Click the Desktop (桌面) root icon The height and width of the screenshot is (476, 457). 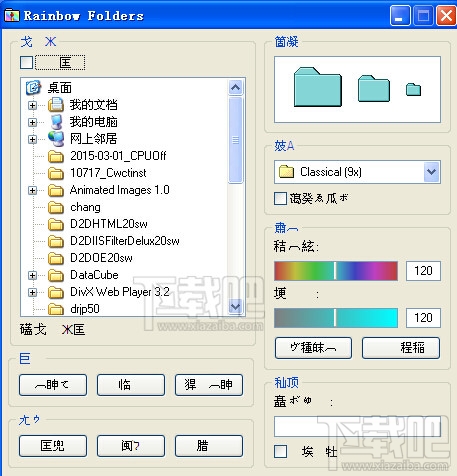(33, 88)
